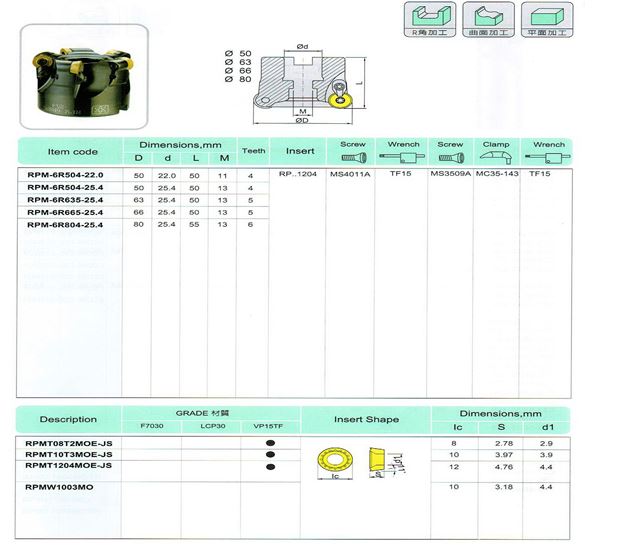Click the R角加工 corner machining icon
This screenshot has height=552, width=632.
pyautogui.click(x=430, y=20)
